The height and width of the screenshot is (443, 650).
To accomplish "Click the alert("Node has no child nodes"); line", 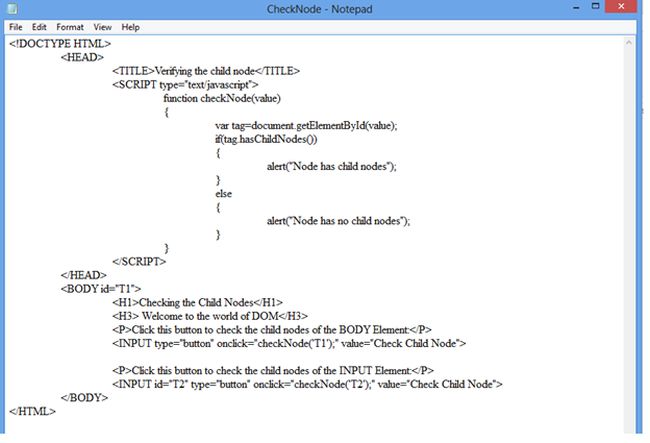I will [339, 221].
